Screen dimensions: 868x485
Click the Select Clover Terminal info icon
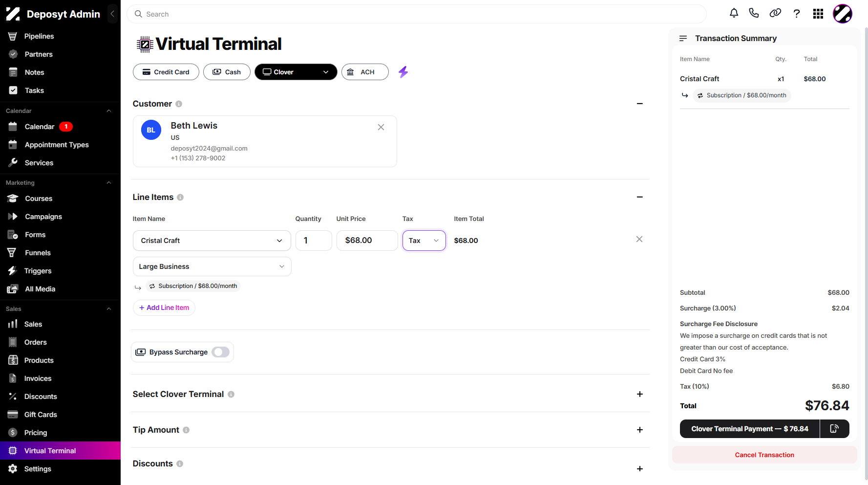pyautogui.click(x=231, y=394)
